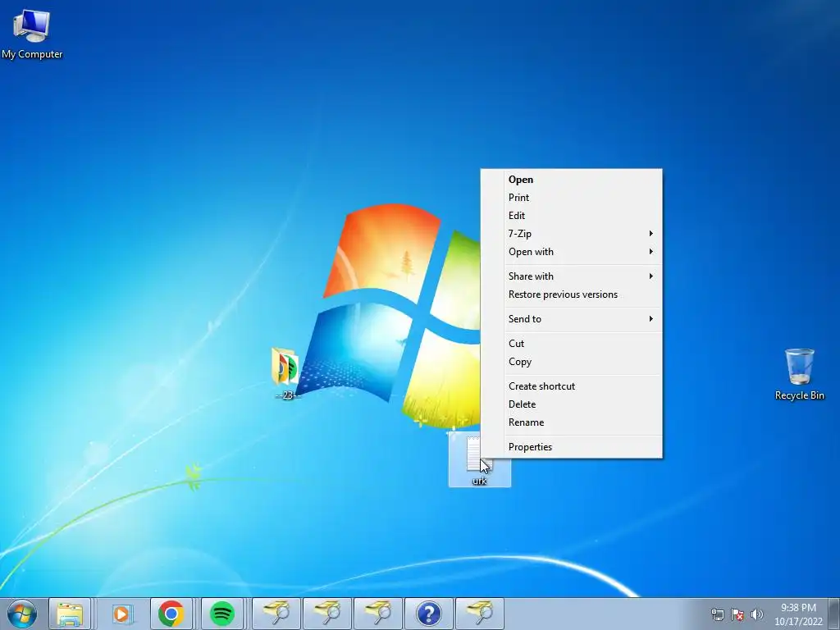
Task: Select the folder icon labeled 23
Action: [x=286, y=373]
